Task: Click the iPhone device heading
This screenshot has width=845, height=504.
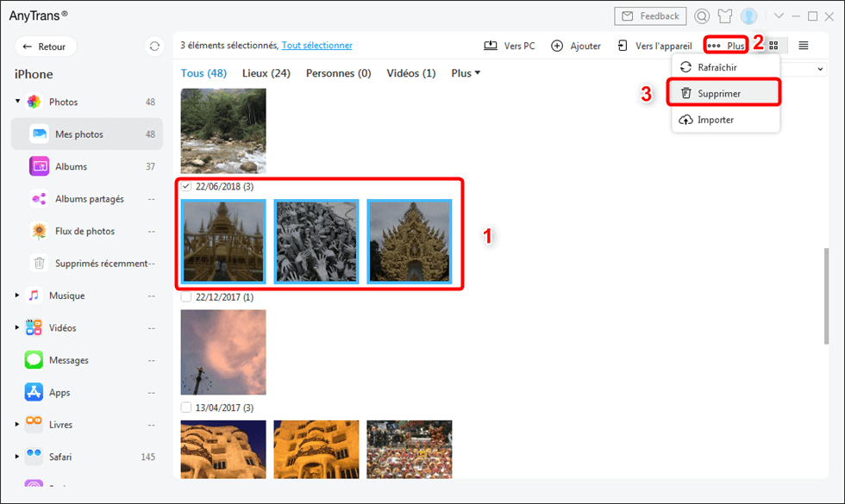Action: 34,74
